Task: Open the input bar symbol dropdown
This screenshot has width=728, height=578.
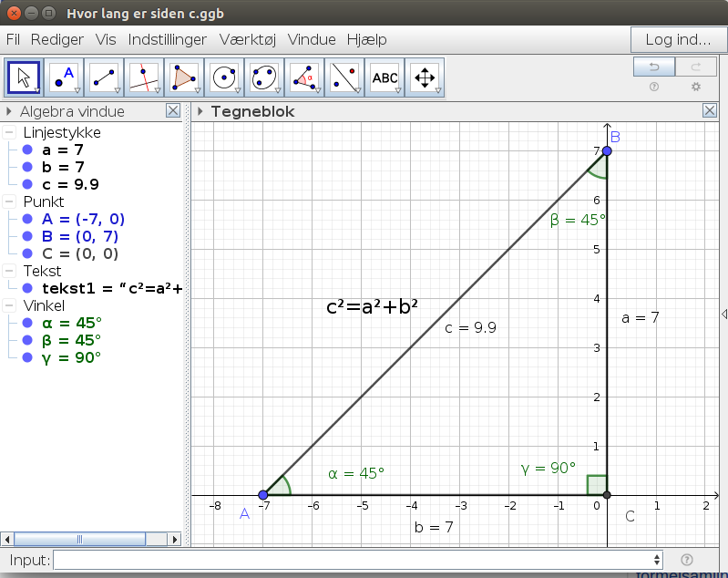Action: pos(657,560)
